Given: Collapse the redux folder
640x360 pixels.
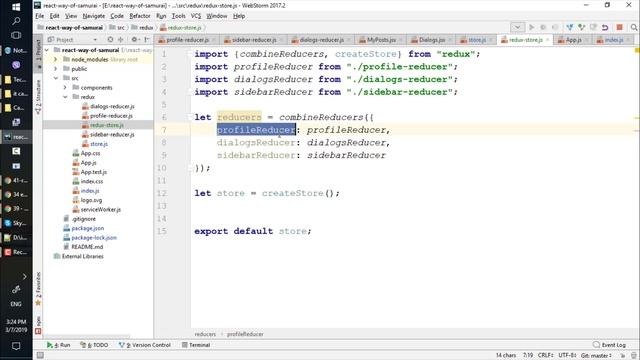Looking at the screenshot, I should [x=65, y=97].
